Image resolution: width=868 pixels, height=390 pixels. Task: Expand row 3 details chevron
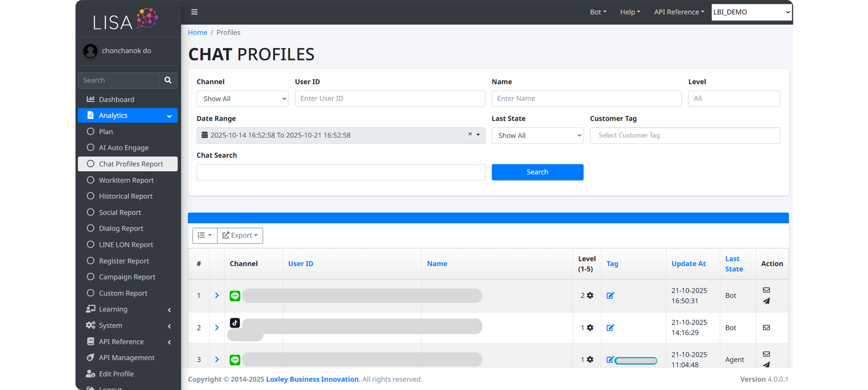click(x=217, y=359)
